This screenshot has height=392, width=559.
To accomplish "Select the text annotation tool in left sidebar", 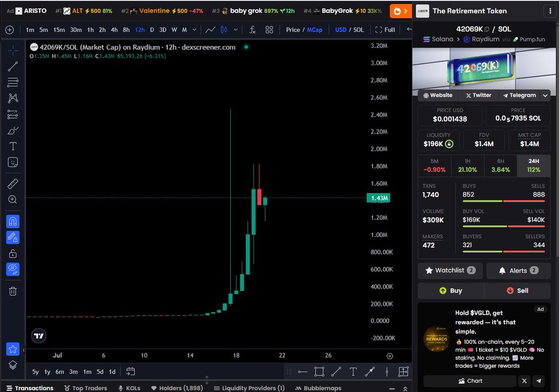I will 13,146.
